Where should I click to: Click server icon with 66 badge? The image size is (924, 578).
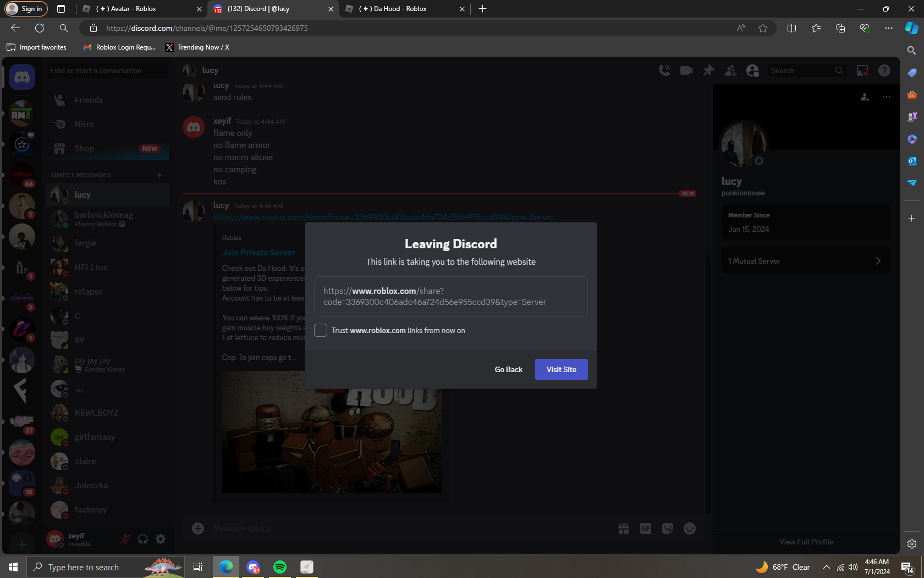pyautogui.click(x=22, y=175)
